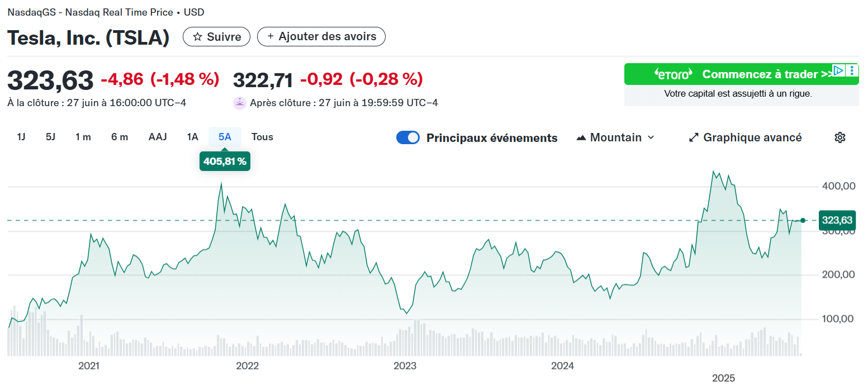The height and width of the screenshot is (390, 868).
Task: Click the star icon in the Suivre button
Action: pos(197,37)
